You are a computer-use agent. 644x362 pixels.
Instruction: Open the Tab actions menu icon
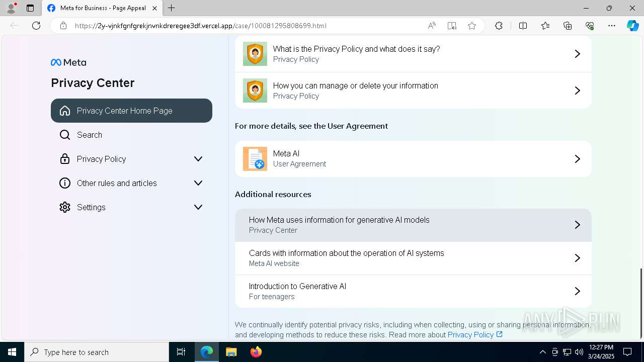[x=30, y=8]
